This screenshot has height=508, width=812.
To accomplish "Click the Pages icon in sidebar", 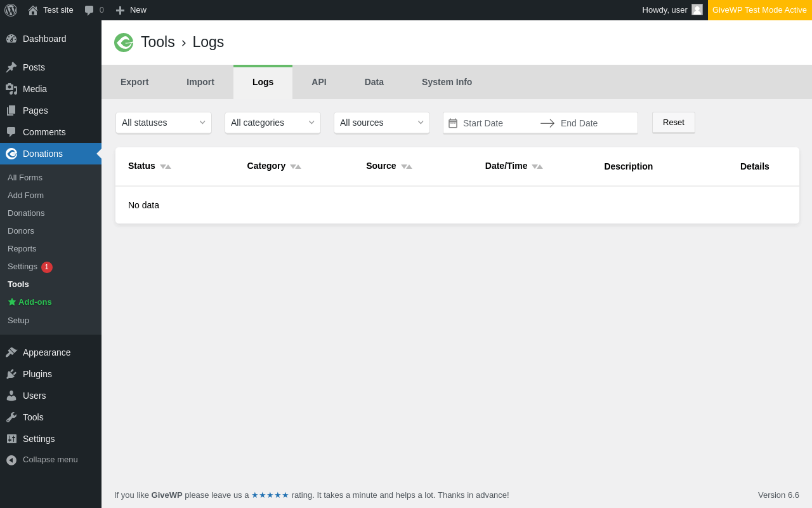I will tap(11, 110).
